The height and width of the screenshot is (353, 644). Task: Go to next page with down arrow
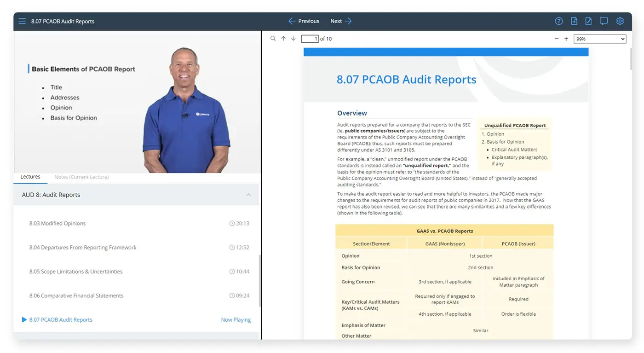pyautogui.click(x=293, y=39)
